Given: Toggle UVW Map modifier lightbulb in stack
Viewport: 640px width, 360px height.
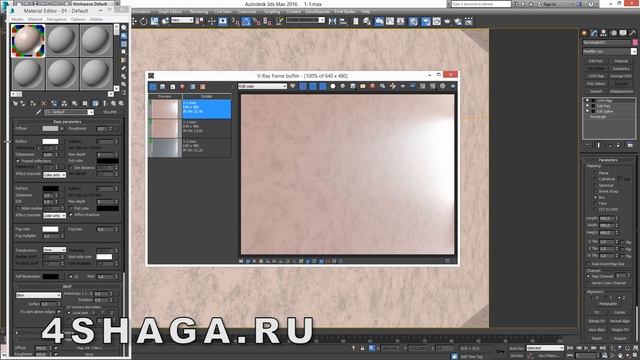Looking at the screenshot, I should click(588, 100).
